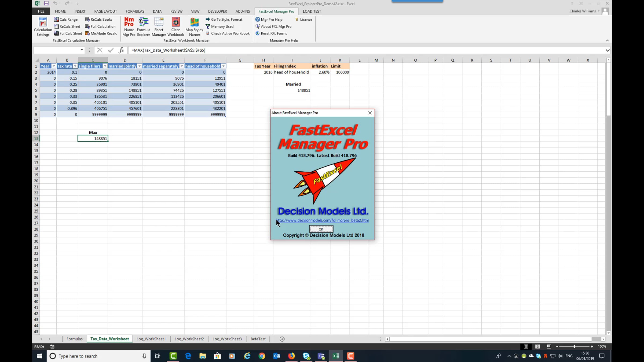Open Sheet Manager
644x362 pixels.
click(x=159, y=27)
